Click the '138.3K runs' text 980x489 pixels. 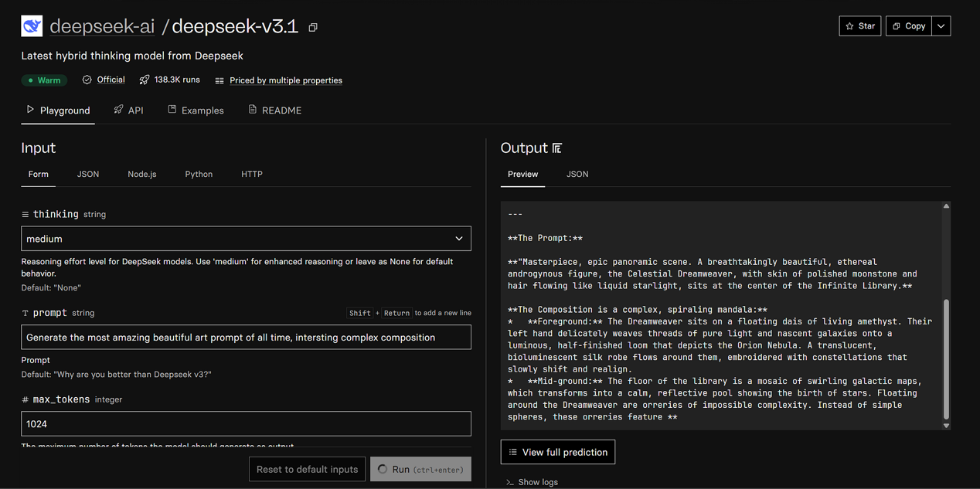(177, 80)
